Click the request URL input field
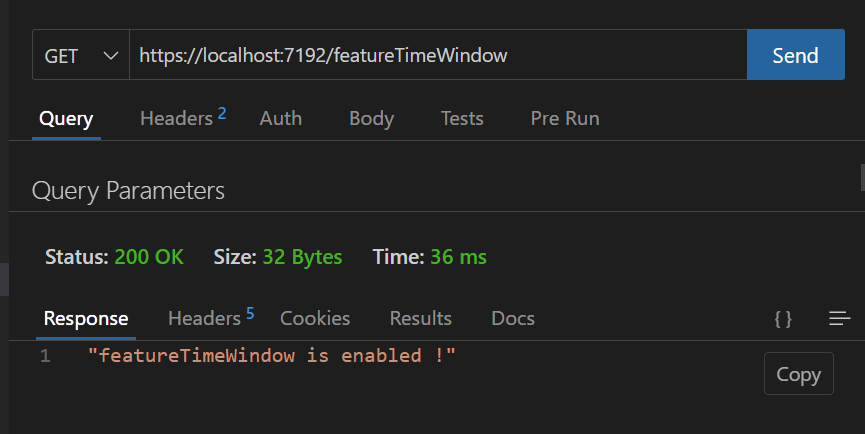This screenshot has width=865, height=434. tap(438, 55)
